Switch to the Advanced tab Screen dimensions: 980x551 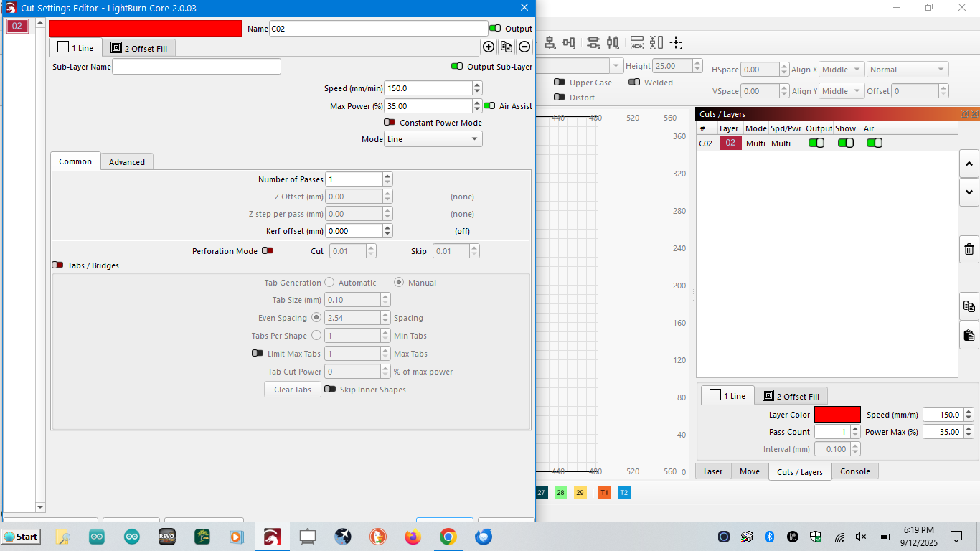tap(127, 162)
